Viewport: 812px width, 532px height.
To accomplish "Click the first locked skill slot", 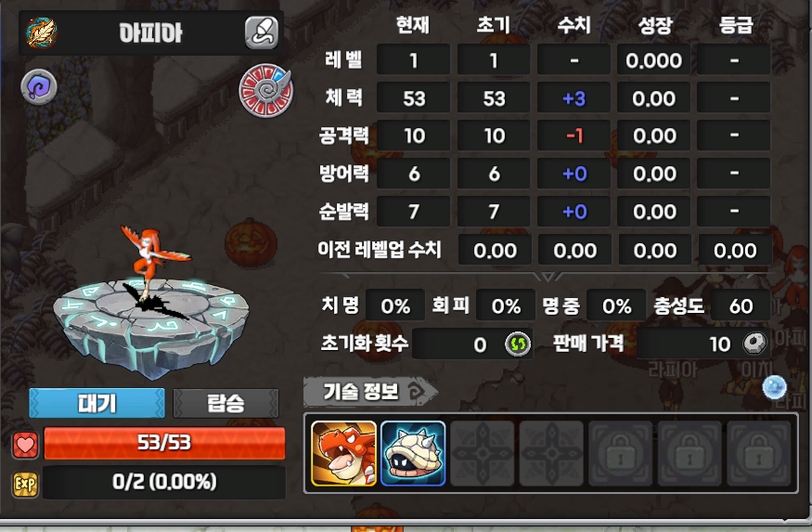I will point(621,453).
